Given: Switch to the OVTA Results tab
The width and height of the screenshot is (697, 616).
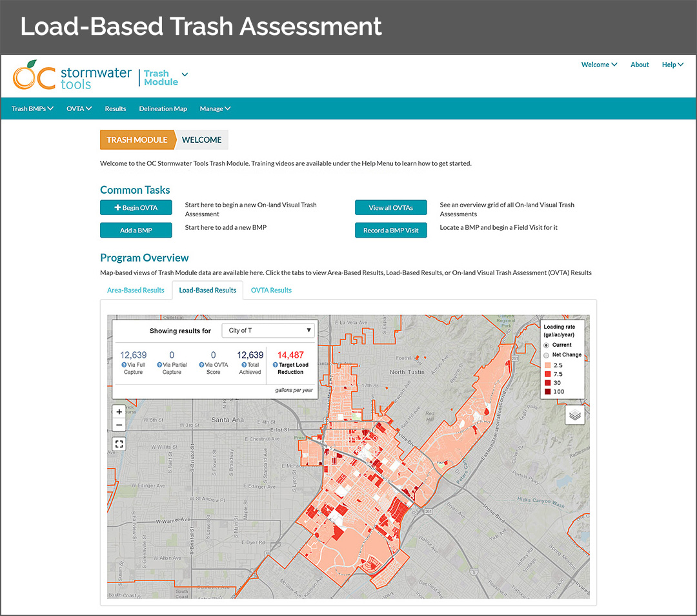Looking at the screenshot, I should [x=271, y=290].
